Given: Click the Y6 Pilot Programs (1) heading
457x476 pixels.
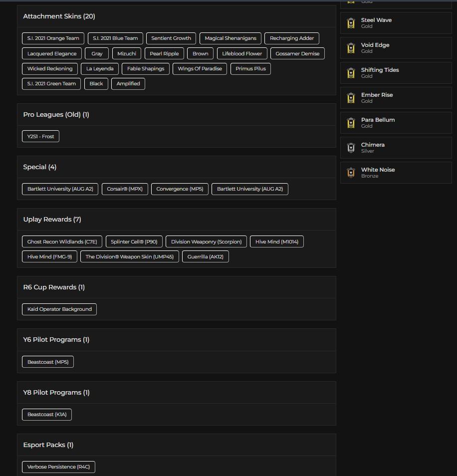Looking at the screenshot, I should point(56,340).
